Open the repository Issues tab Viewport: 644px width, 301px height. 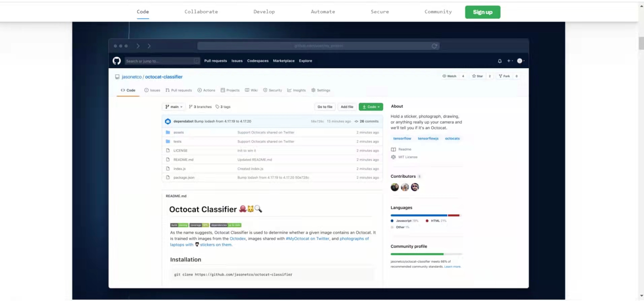pyautogui.click(x=152, y=90)
